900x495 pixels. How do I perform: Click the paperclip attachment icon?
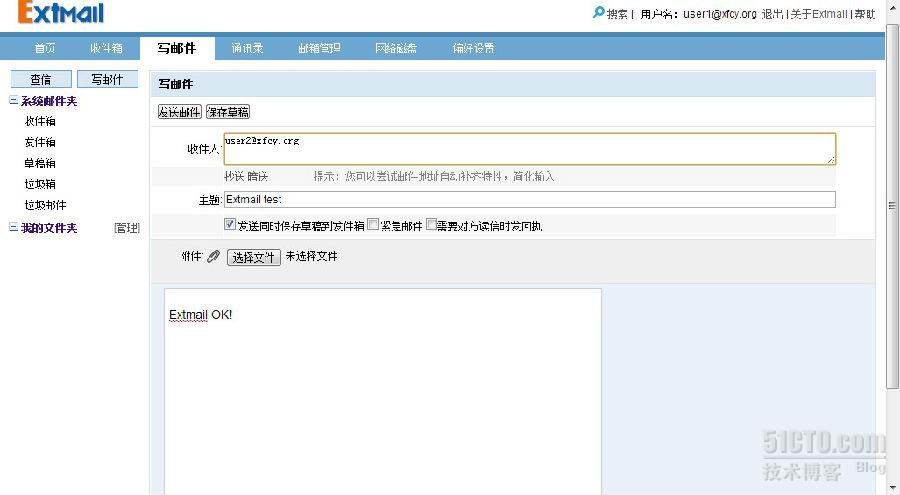point(214,256)
